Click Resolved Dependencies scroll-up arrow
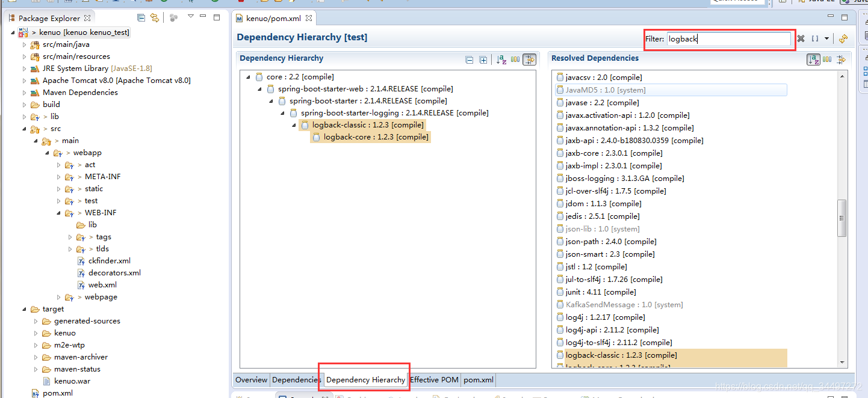 [842, 75]
